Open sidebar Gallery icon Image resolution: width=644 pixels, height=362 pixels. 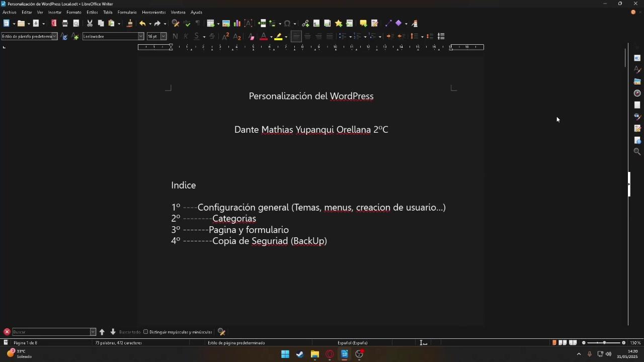pyautogui.click(x=637, y=81)
